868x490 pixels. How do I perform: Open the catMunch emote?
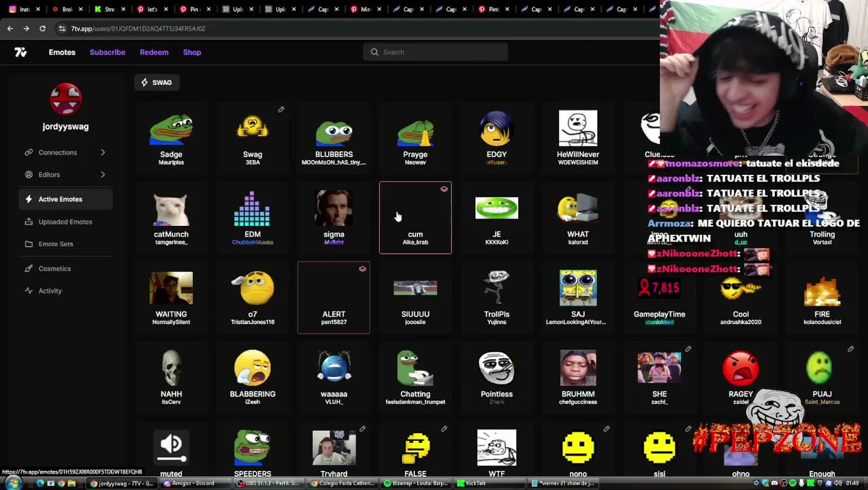[171, 218]
